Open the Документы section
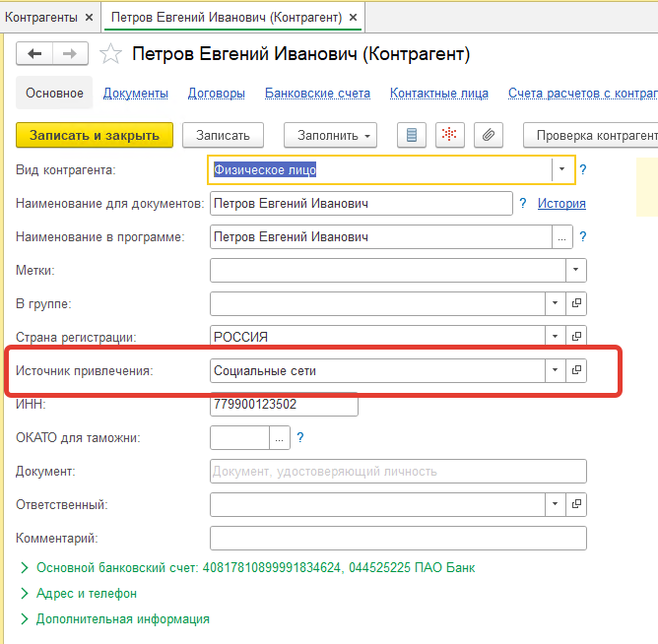The width and height of the screenshot is (658, 644). click(x=136, y=94)
